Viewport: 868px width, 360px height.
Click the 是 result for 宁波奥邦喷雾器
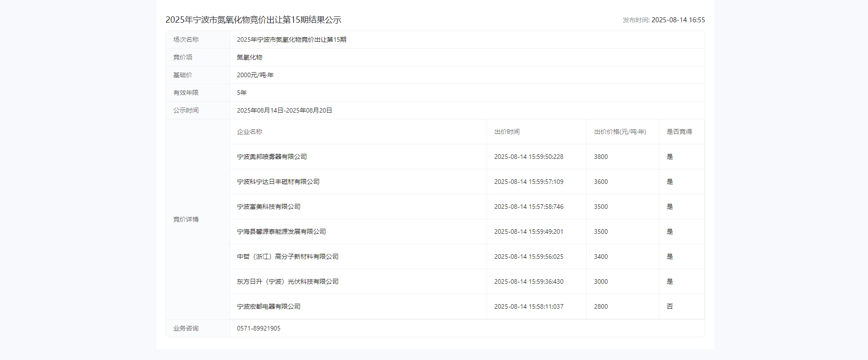(670, 157)
